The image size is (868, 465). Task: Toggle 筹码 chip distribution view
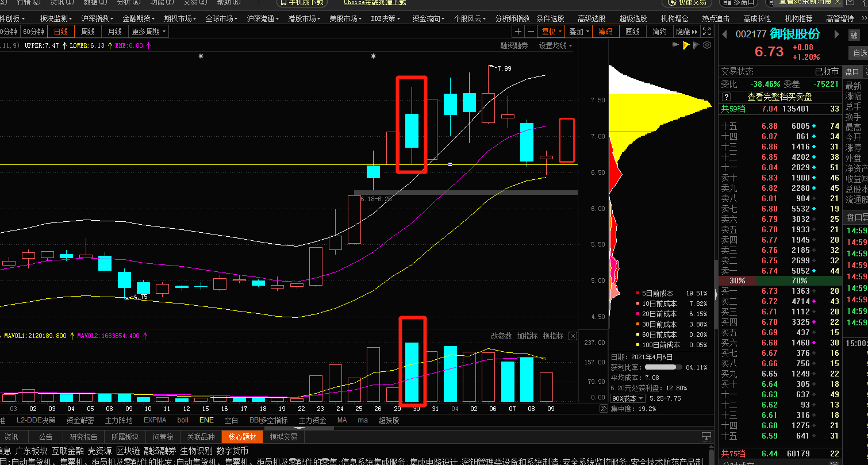pos(605,32)
